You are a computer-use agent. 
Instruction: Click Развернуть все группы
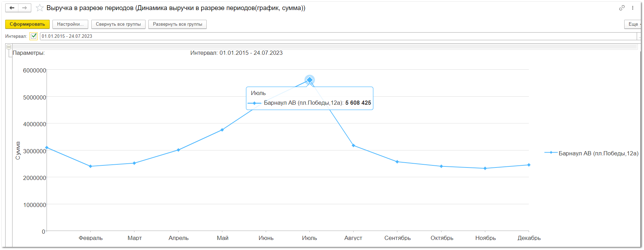[177, 24]
